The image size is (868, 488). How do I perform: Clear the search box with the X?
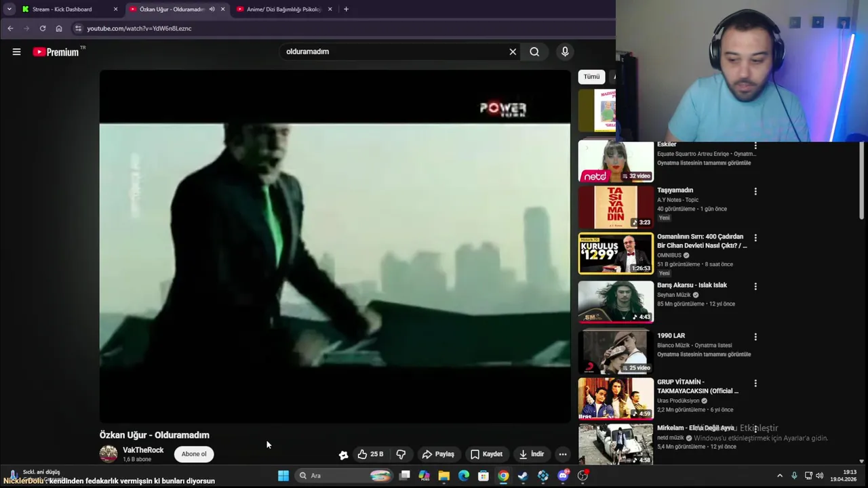click(513, 52)
